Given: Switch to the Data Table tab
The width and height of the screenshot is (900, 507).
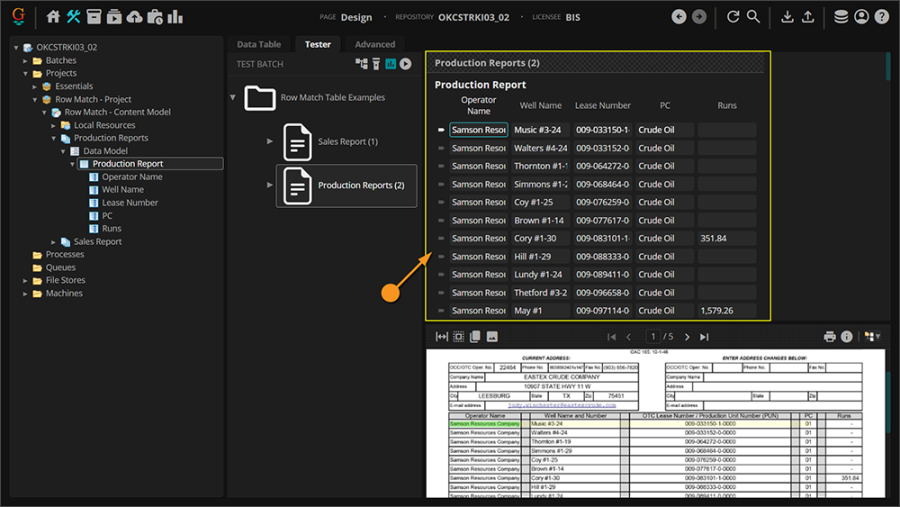Looking at the screenshot, I should pos(258,44).
